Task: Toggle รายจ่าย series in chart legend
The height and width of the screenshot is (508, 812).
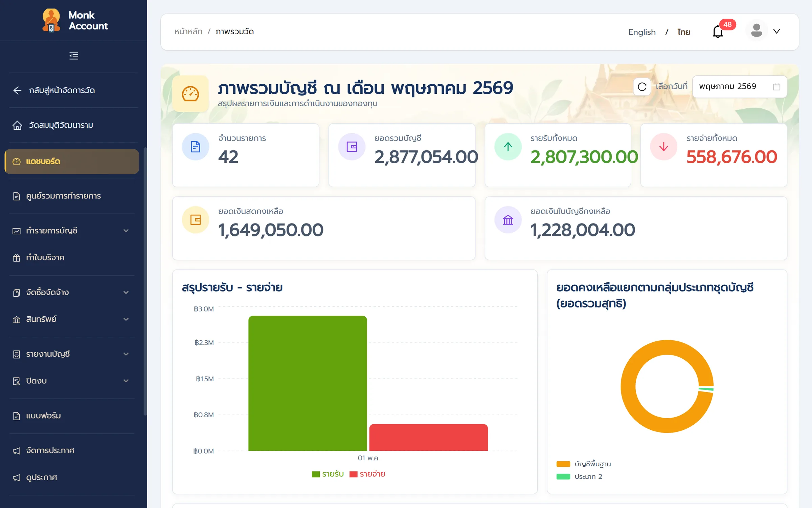Action: [x=367, y=474]
